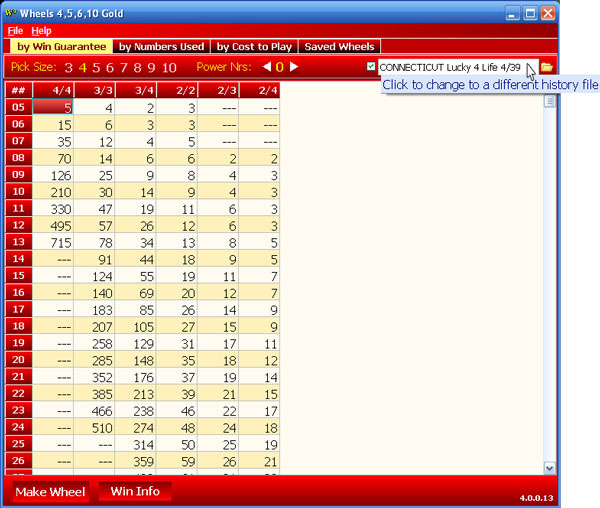Image resolution: width=600 pixels, height=508 pixels.
Task: Click the Win Info button
Action: [x=135, y=491]
